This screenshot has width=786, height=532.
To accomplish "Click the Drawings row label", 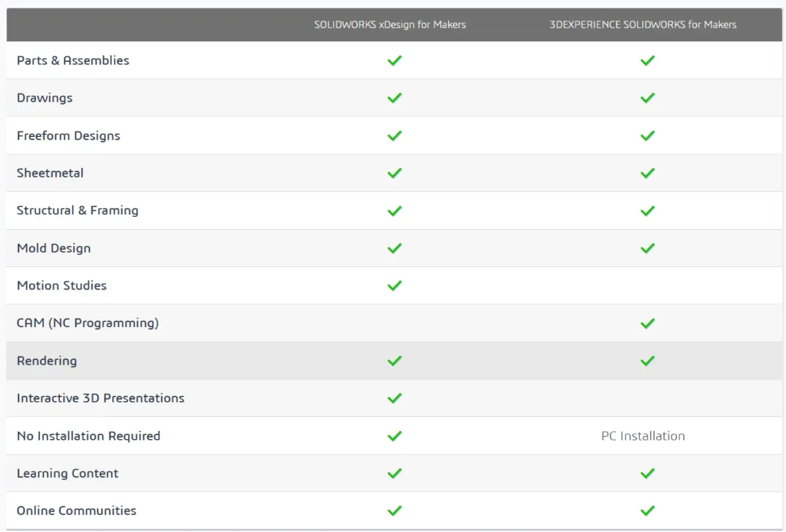I will tap(45, 98).
